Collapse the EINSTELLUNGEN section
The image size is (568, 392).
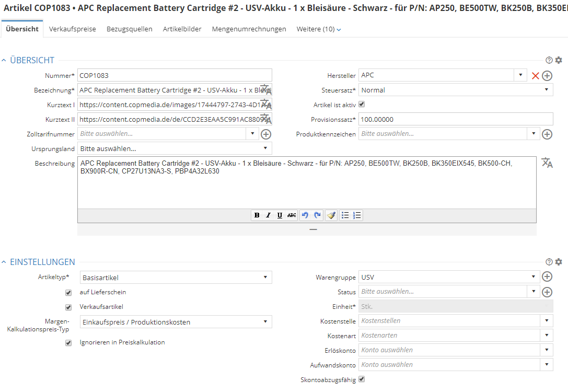(4, 262)
